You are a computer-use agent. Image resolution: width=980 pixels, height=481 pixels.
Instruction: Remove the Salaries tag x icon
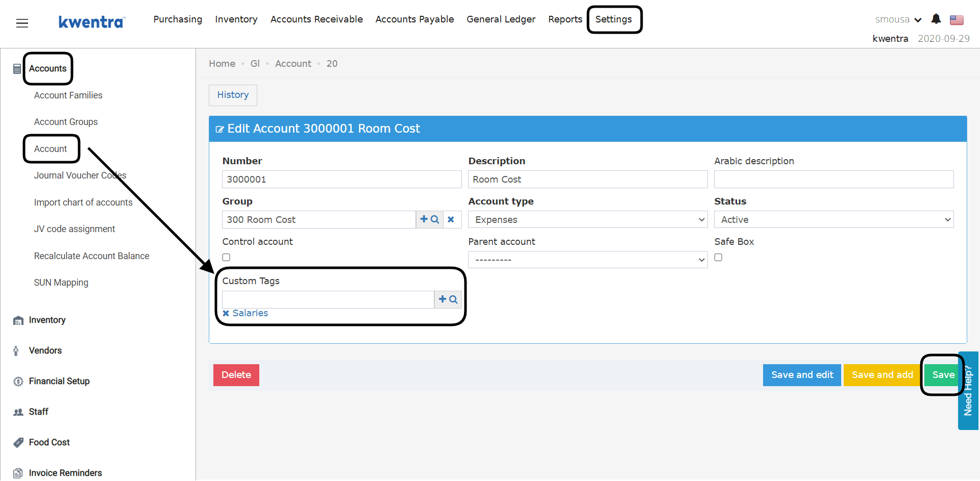(226, 313)
